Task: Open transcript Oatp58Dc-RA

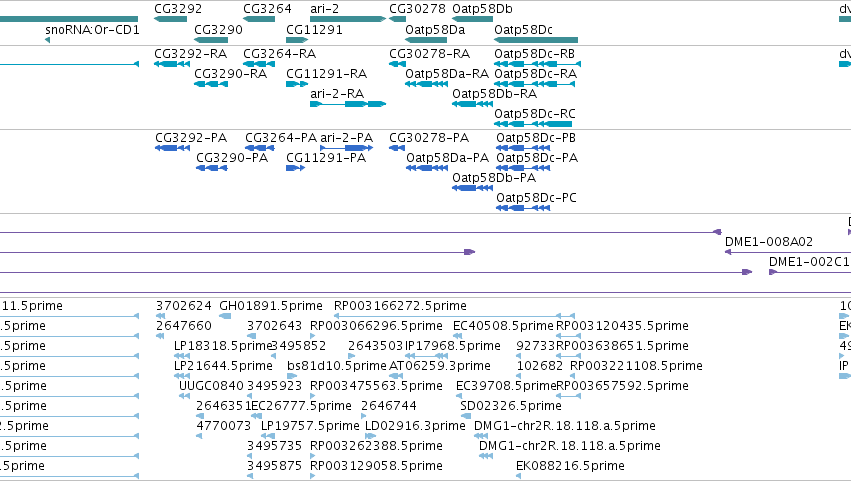Action: point(535,74)
